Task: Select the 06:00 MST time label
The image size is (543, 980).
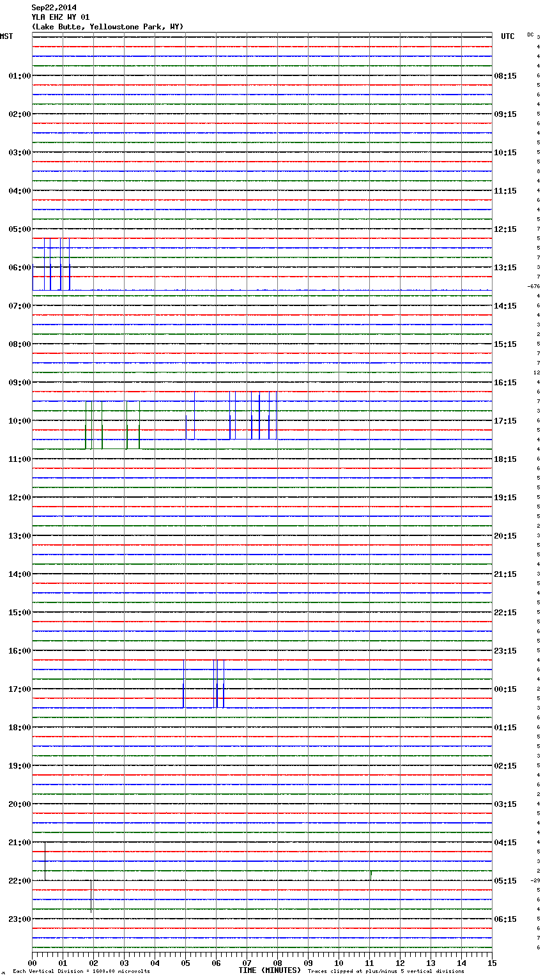Action: coord(20,268)
